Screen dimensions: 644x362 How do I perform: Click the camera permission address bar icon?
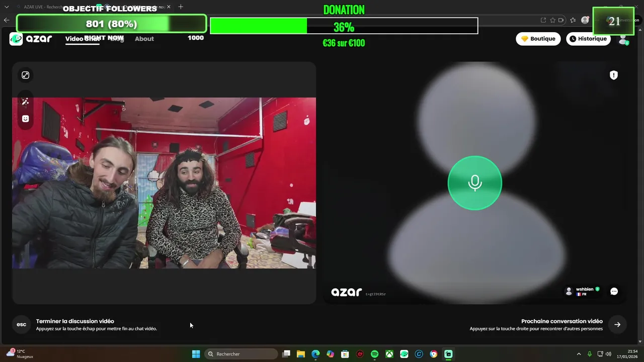(x=561, y=20)
